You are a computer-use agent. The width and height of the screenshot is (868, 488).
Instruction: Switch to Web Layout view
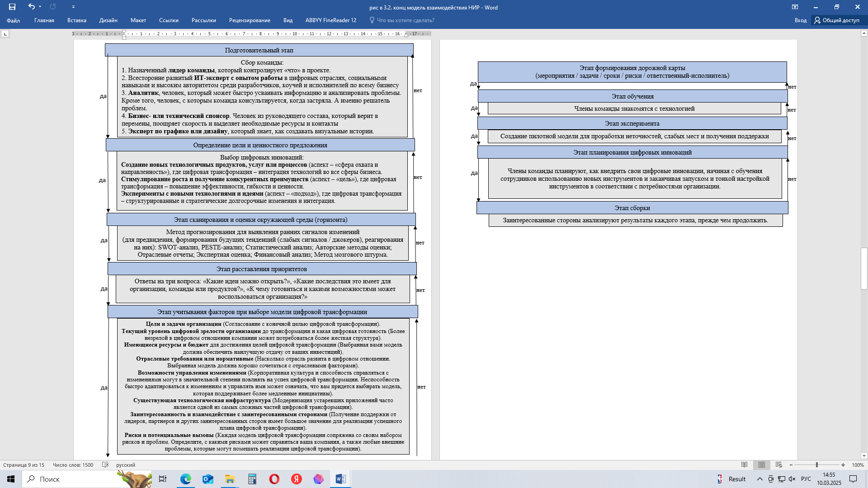point(778,465)
